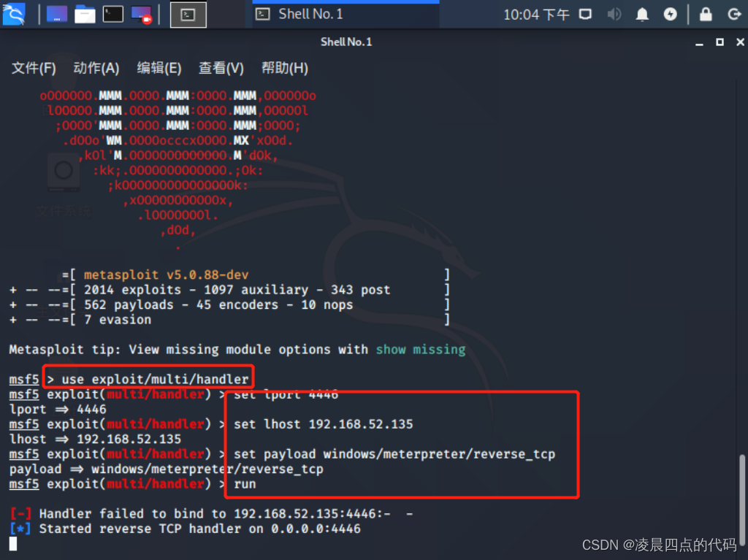This screenshot has height=560, width=748.
Task: Open the 编辑(E) menu
Action: tap(159, 68)
